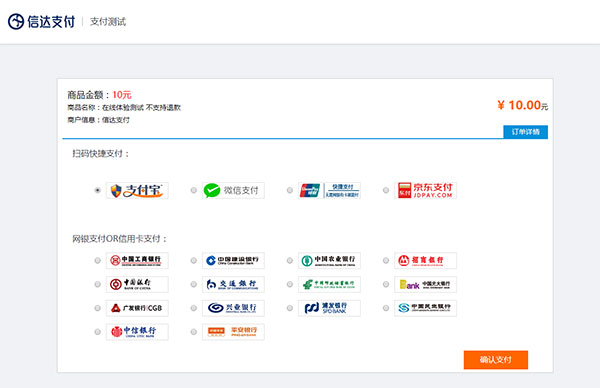This screenshot has height=388, width=600.
Task: Choose the 微信支付 logo
Action: coord(233,191)
